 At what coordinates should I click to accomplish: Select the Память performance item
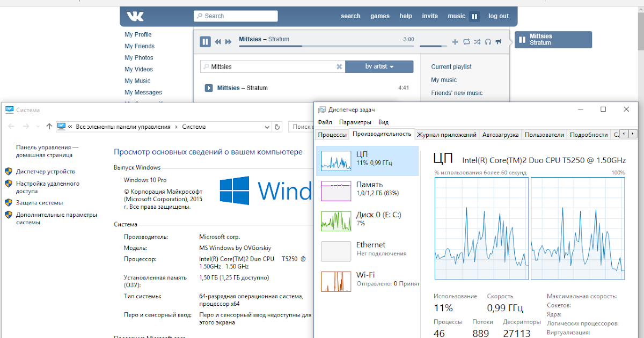click(x=367, y=190)
